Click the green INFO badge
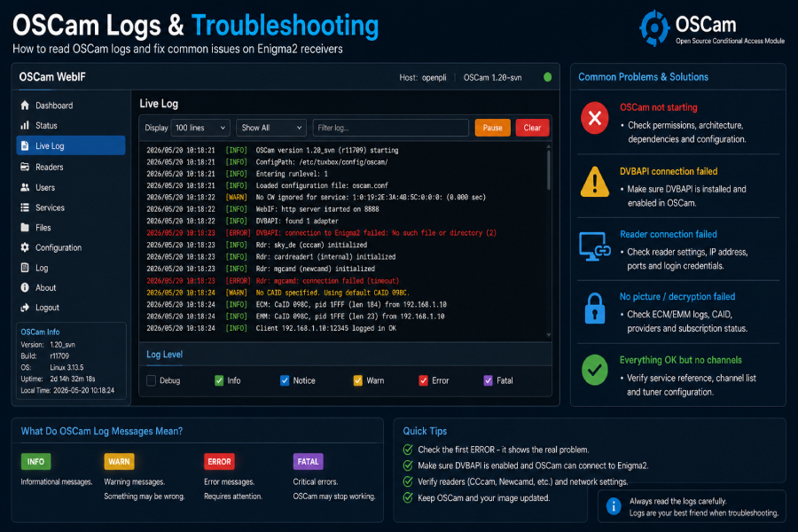798x532 pixels. click(35, 462)
